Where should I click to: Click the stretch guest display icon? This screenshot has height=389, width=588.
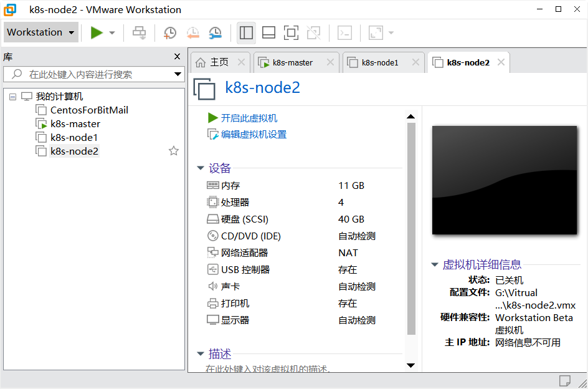pyautogui.click(x=376, y=32)
